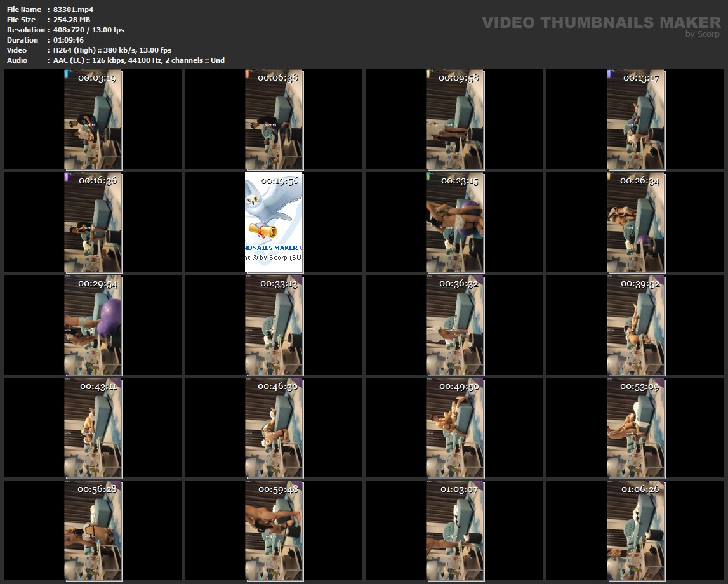Open the frame timestamped 00:23:15

click(x=454, y=222)
